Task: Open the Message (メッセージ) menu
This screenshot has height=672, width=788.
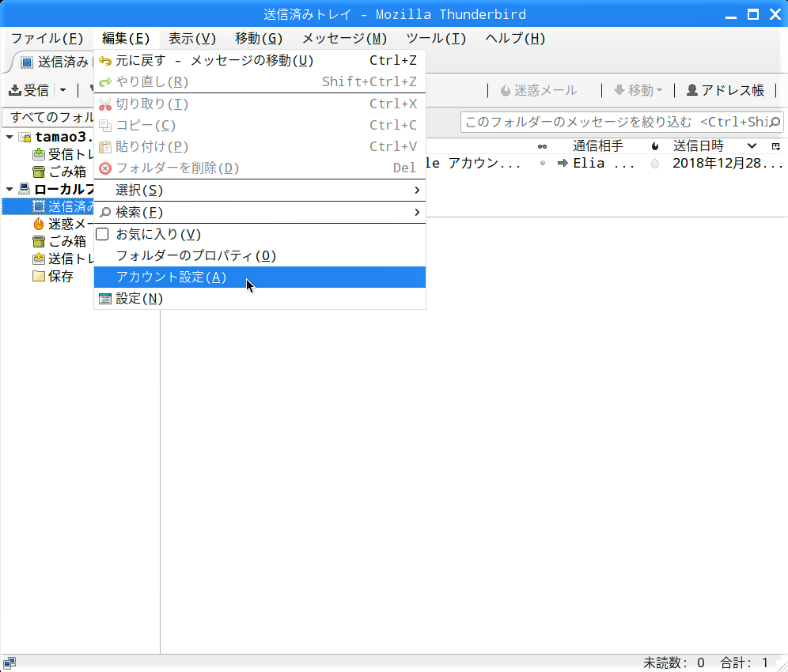Action: coord(344,38)
